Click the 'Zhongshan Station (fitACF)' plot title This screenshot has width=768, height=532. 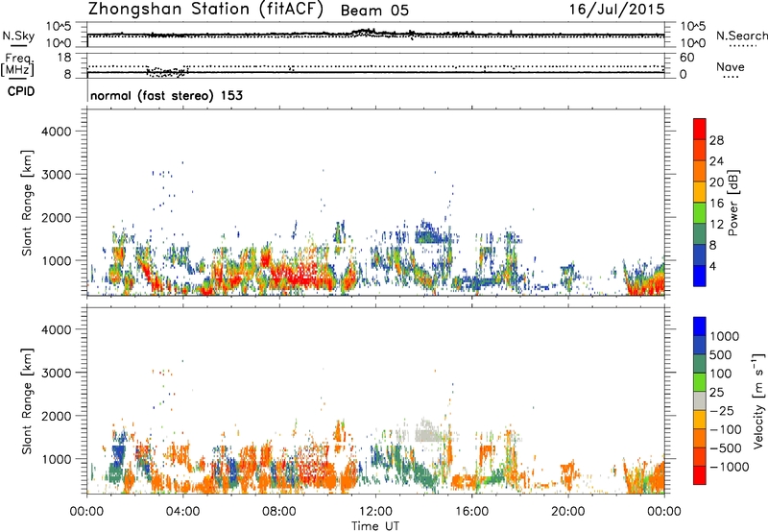[x=205, y=10]
